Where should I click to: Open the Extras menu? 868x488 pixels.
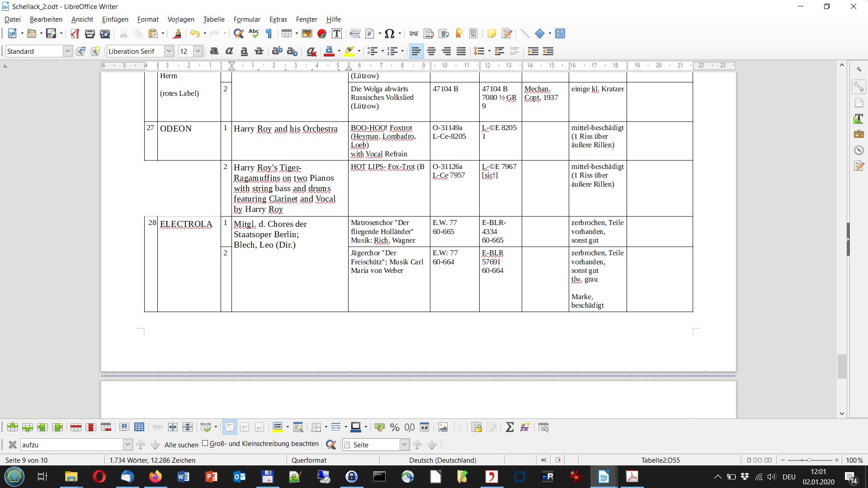(x=278, y=19)
